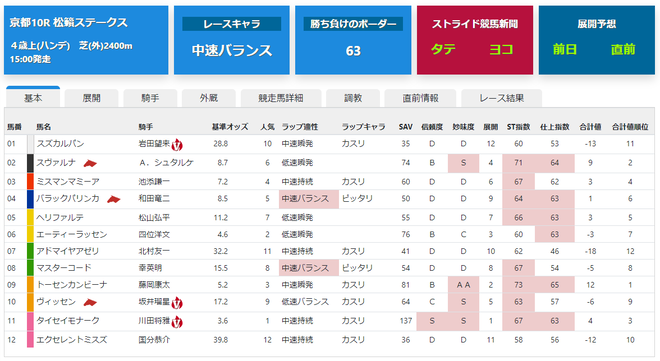Click the 基準オッズ column header
660x361 pixels.
point(230,127)
